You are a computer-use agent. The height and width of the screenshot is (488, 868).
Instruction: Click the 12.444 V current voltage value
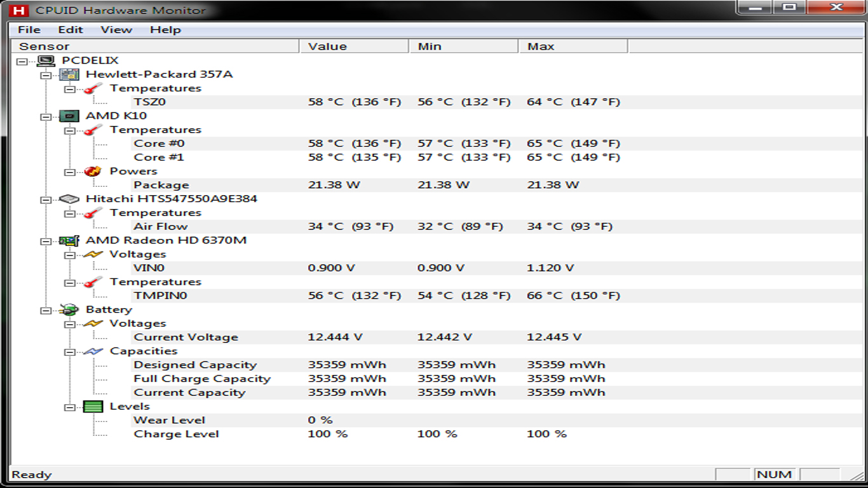(336, 337)
